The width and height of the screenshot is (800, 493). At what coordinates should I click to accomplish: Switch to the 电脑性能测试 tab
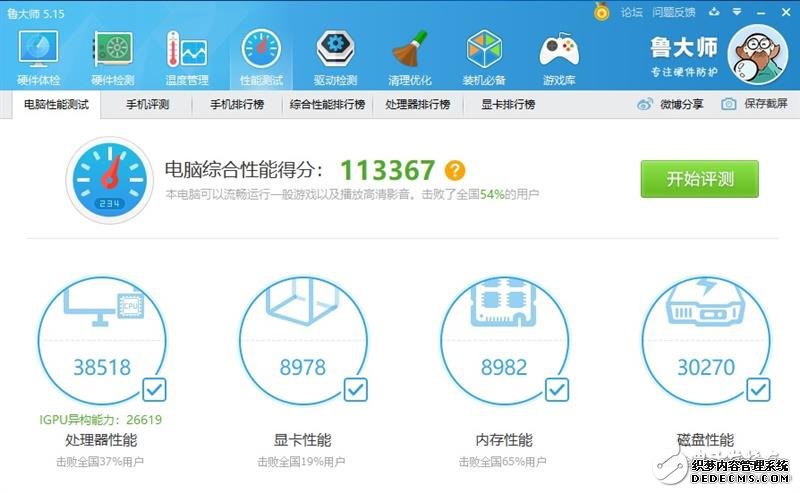[57, 105]
